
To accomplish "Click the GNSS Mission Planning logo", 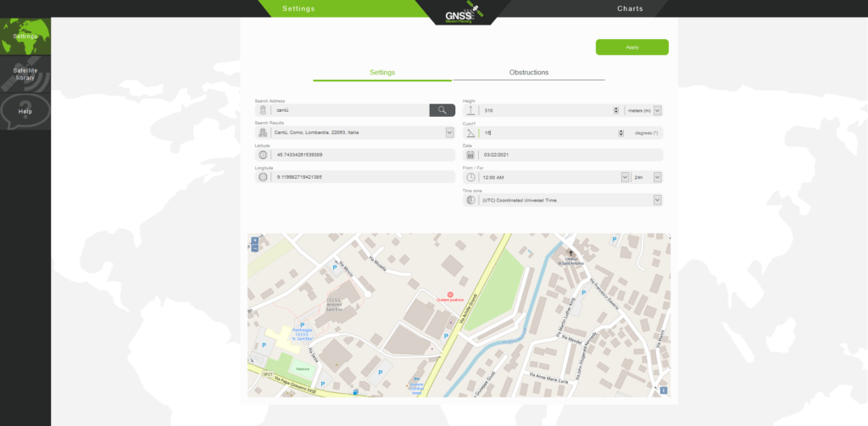I will pyautogui.click(x=461, y=14).
